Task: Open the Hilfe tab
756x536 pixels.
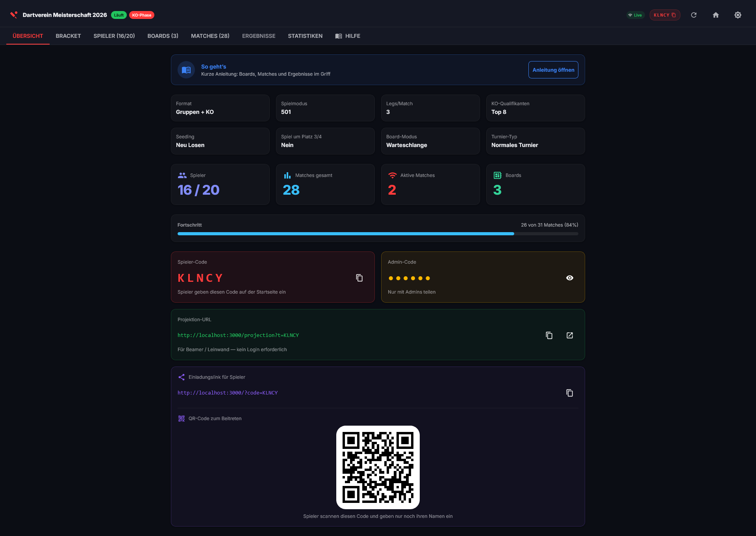Action: pos(348,36)
